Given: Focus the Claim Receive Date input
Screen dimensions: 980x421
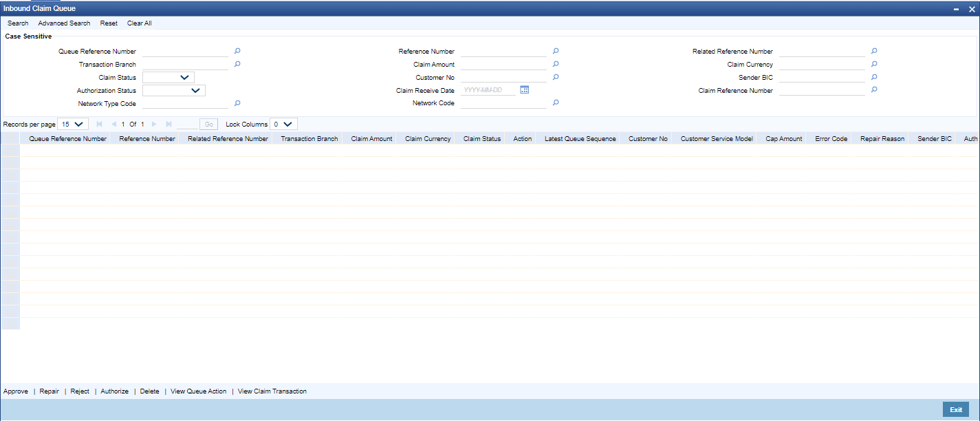Looking at the screenshot, I should tap(488, 90).
